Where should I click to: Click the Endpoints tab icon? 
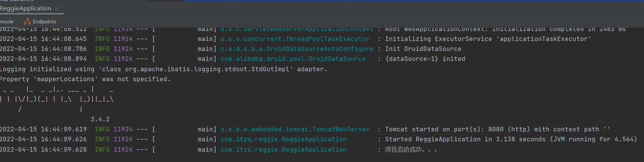click(x=27, y=21)
